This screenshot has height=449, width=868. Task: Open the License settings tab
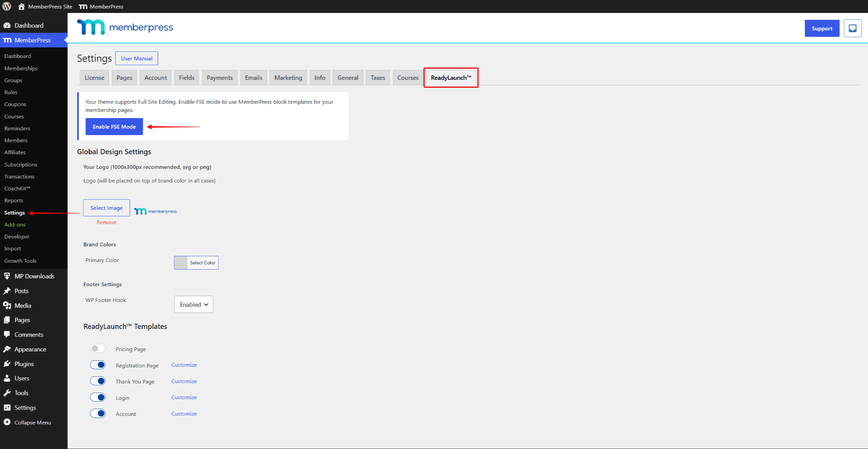(x=95, y=78)
